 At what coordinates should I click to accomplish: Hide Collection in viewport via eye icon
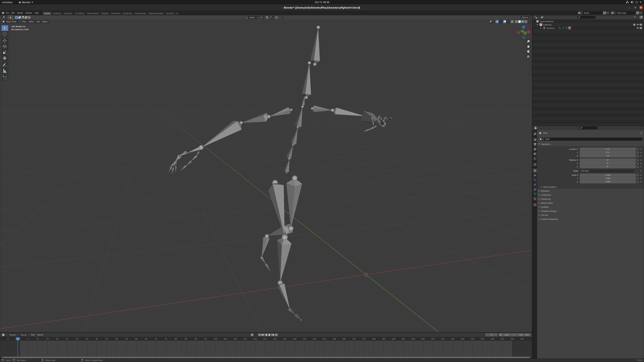pyautogui.click(x=637, y=25)
